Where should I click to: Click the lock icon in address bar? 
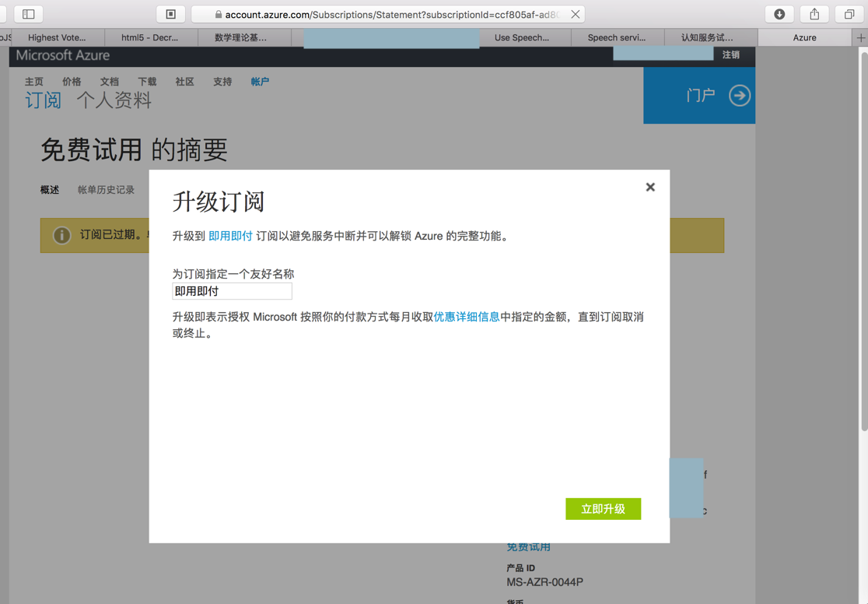point(218,15)
